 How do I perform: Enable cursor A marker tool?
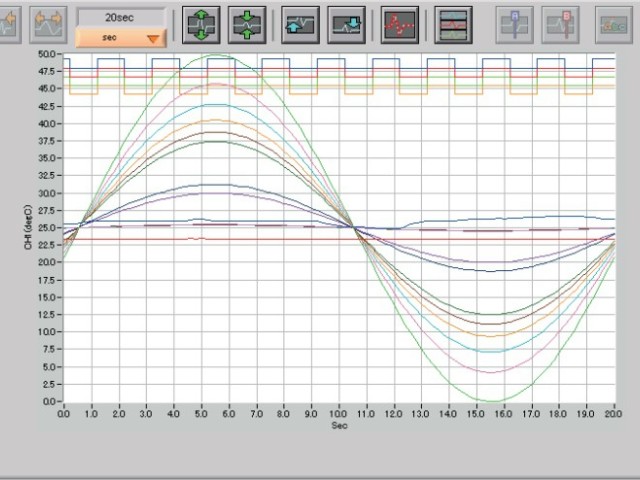click(514, 24)
